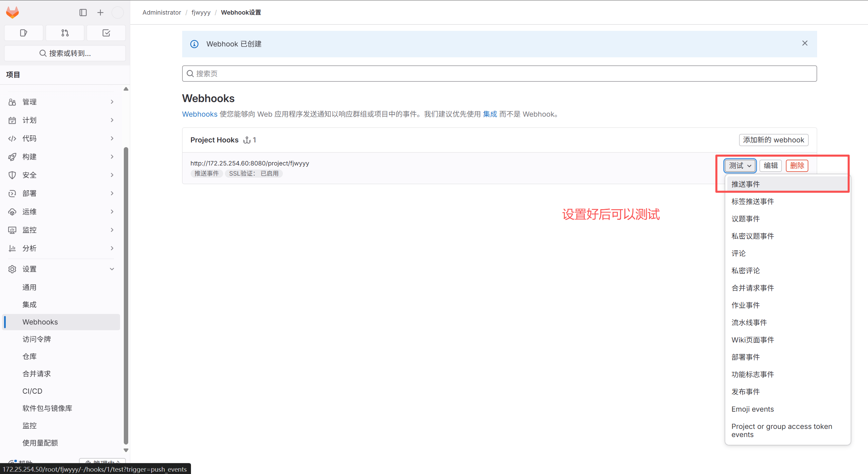The height and width of the screenshot is (474, 868).
Task: Click the plus create-new icon
Action: click(x=100, y=13)
